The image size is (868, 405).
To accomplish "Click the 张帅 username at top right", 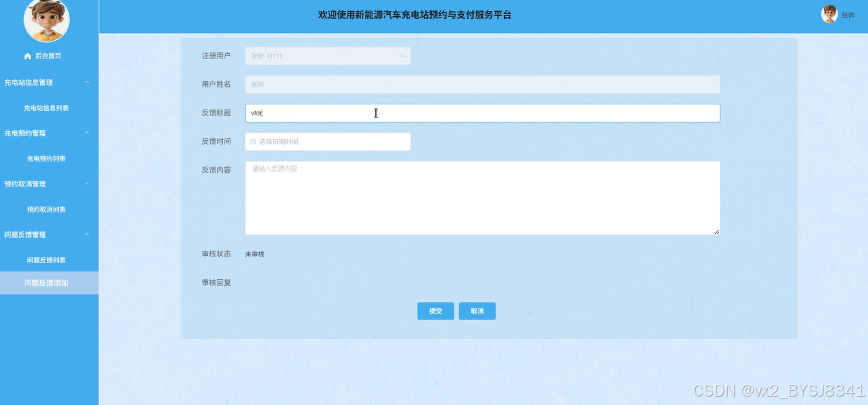I will pos(848,16).
